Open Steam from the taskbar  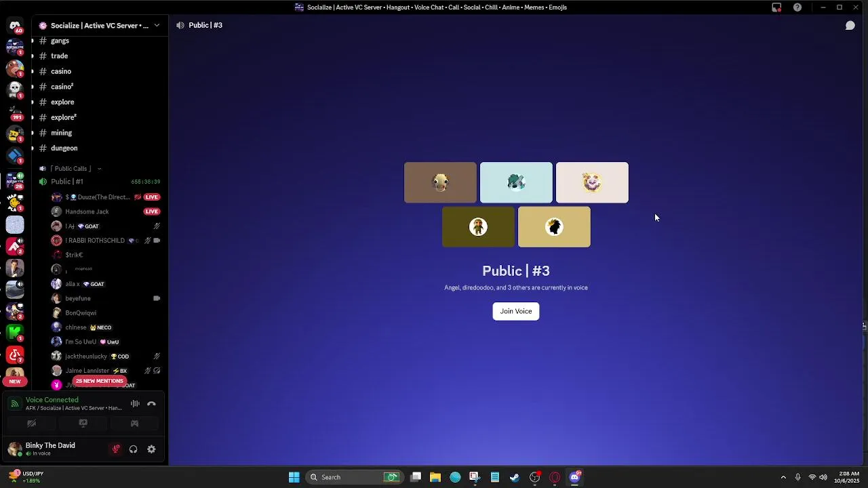[x=515, y=477]
